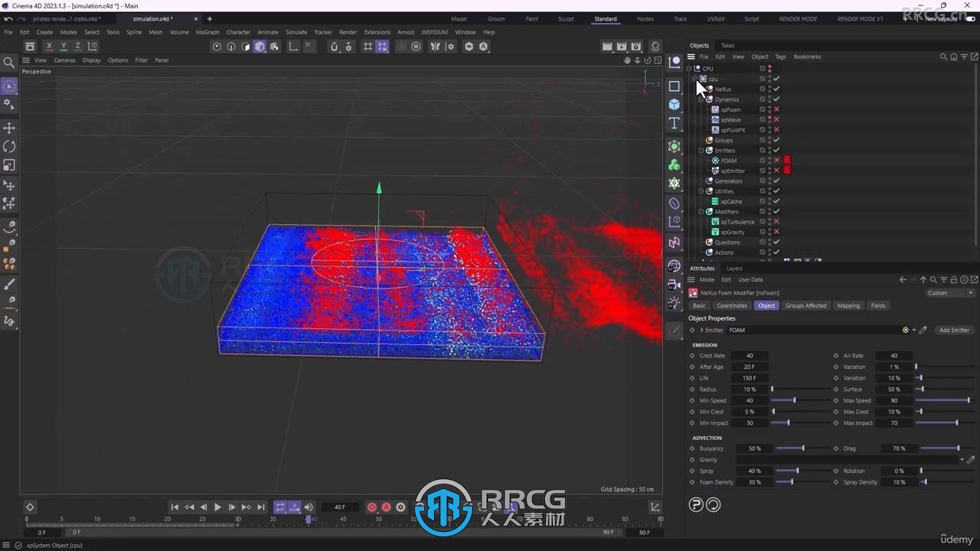The image size is (980, 551).
Task: Click the Attributes back arrow icon
Action: (x=903, y=280)
